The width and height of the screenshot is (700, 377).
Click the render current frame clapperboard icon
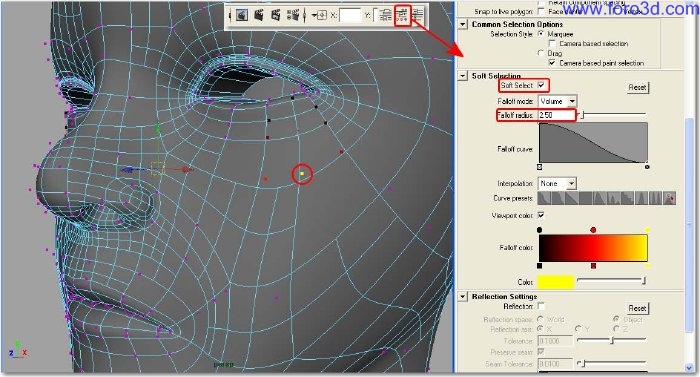[258, 15]
